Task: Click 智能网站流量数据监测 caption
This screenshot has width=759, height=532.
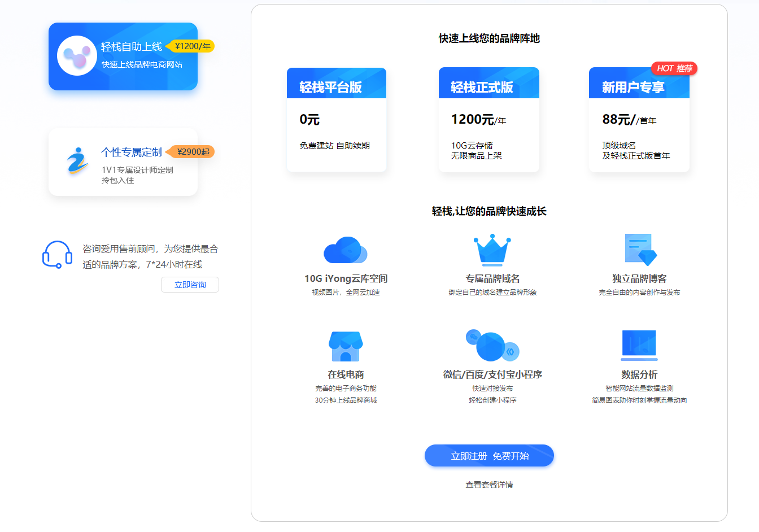Action: [639, 389]
